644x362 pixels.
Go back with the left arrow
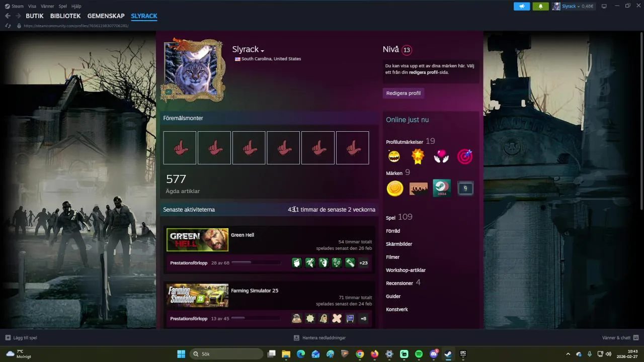8,16
